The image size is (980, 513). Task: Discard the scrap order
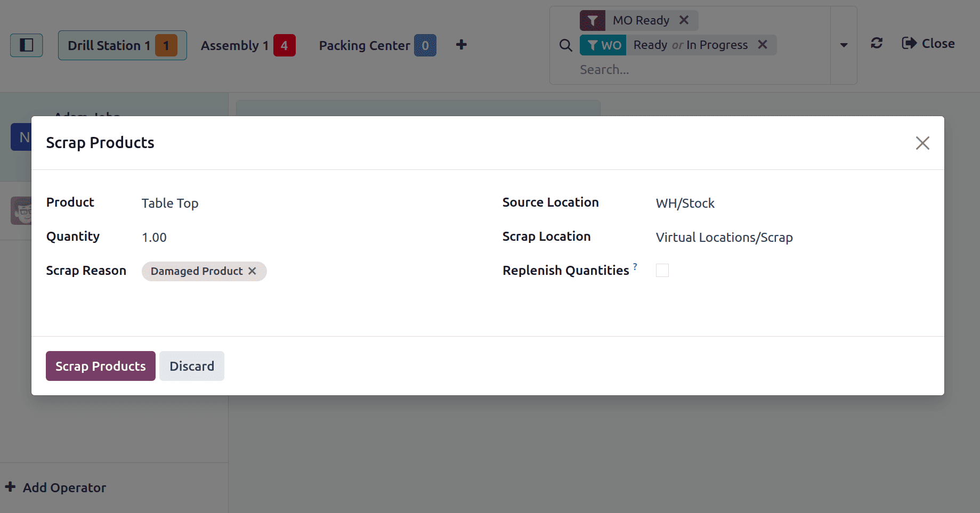pos(192,366)
